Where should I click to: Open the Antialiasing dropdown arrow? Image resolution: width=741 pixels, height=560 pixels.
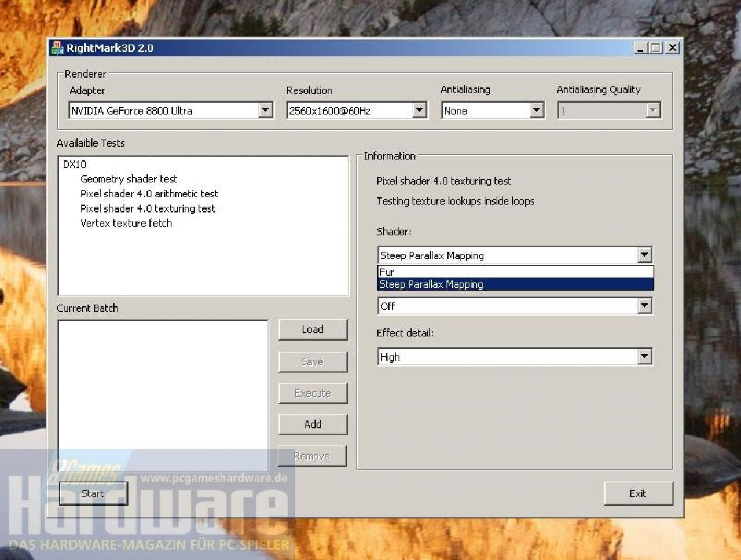[x=537, y=110]
